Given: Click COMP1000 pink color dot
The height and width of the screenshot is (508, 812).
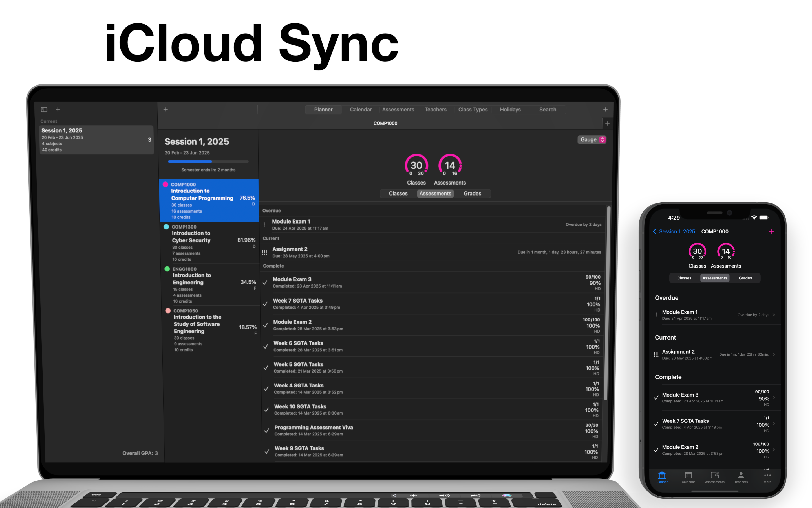Looking at the screenshot, I should (x=166, y=184).
